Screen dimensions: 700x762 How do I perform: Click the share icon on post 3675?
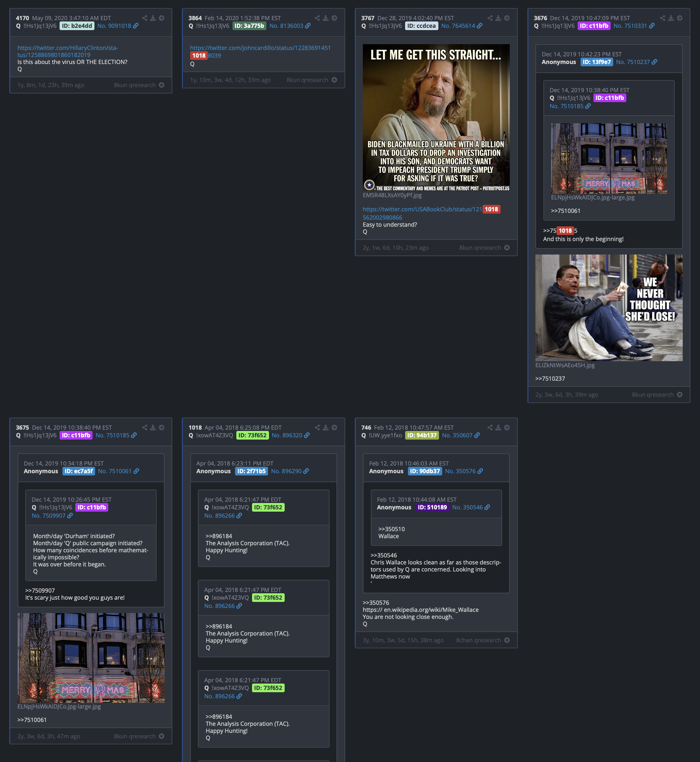click(x=145, y=427)
